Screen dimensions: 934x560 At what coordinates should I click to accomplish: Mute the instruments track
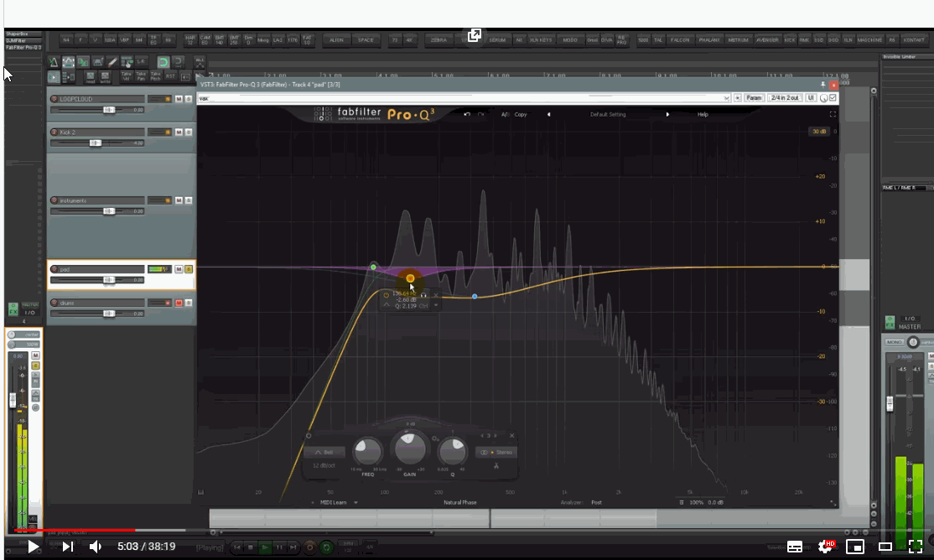(179, 200)
